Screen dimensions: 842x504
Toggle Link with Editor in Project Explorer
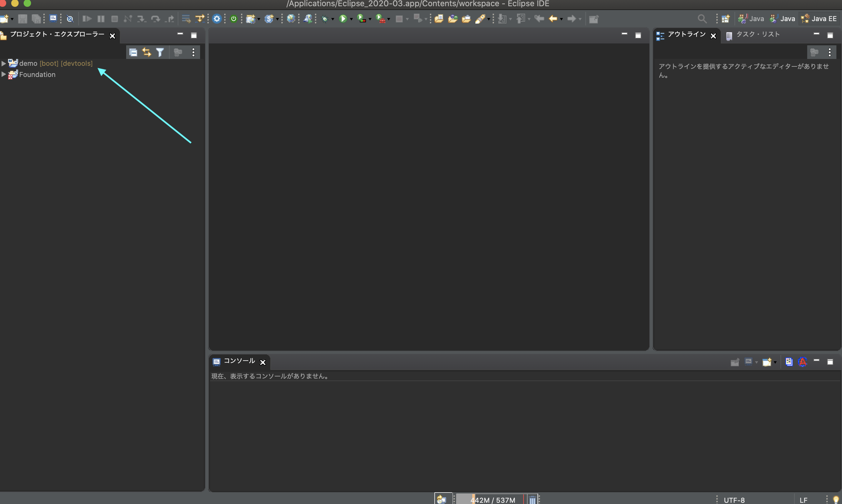tap(147, 52)
